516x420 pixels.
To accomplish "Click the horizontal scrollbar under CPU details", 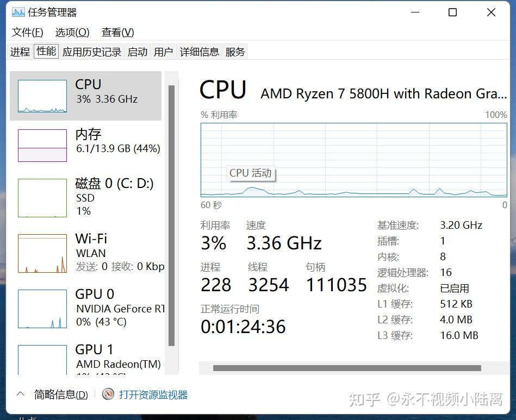I will click(x=347, y=368).
